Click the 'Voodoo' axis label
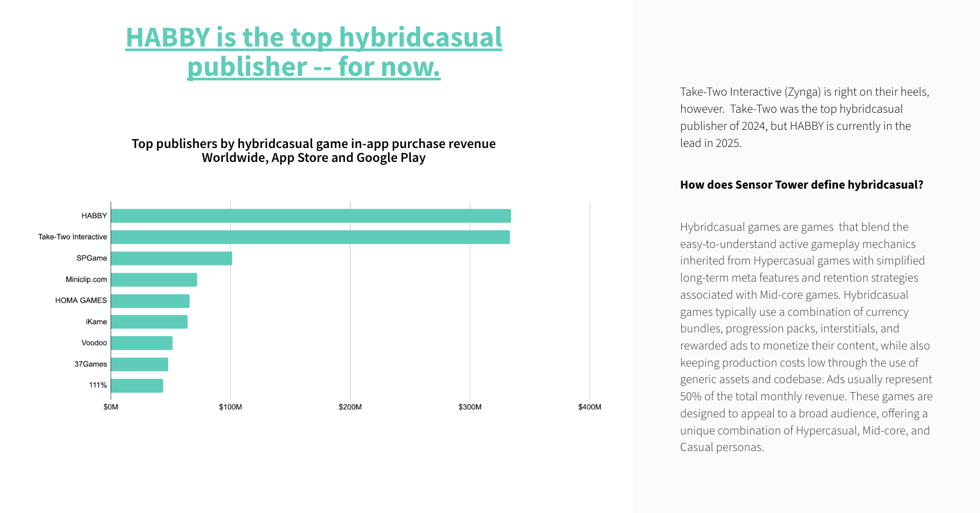 (95, 343)
